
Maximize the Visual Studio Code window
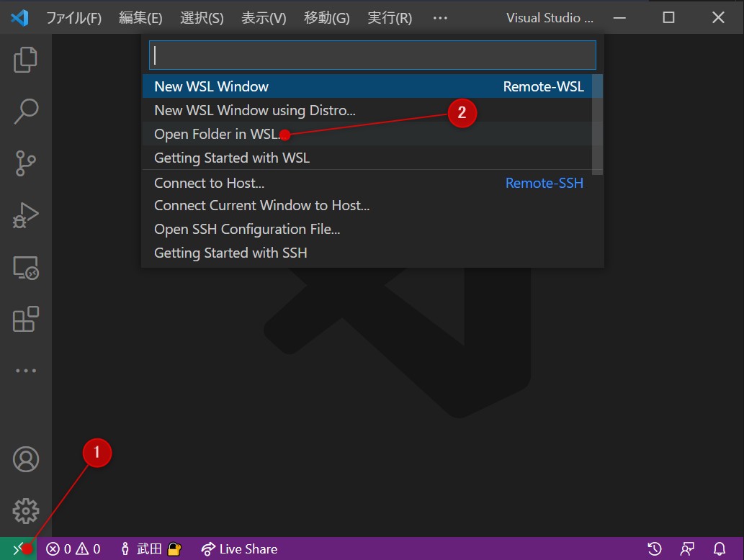coord(668,18)
